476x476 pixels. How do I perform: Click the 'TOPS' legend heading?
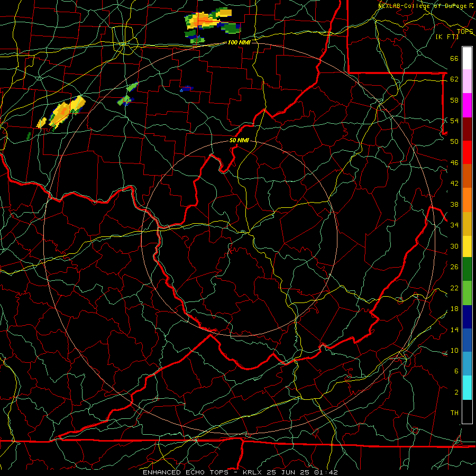coord(465,32)
